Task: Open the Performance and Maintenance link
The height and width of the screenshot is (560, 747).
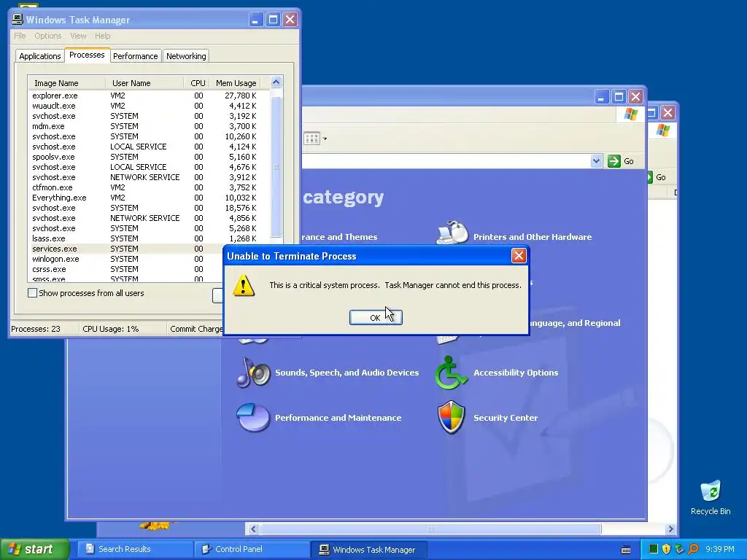Action: point(338,418)
